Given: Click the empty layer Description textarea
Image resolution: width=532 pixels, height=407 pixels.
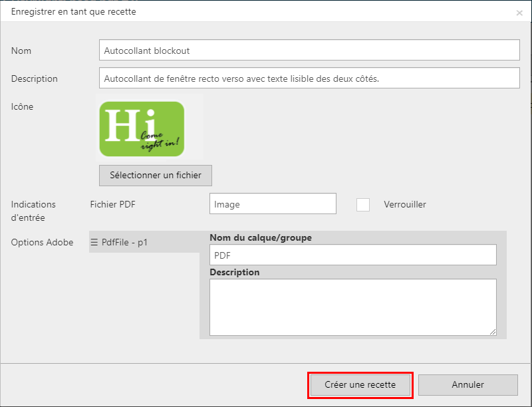Looking at the screenshot, I should pos(353,307).
